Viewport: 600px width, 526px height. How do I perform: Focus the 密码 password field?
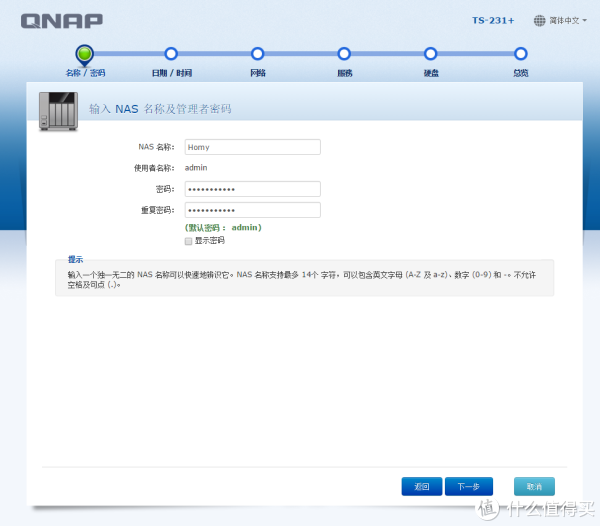point(252,189)
